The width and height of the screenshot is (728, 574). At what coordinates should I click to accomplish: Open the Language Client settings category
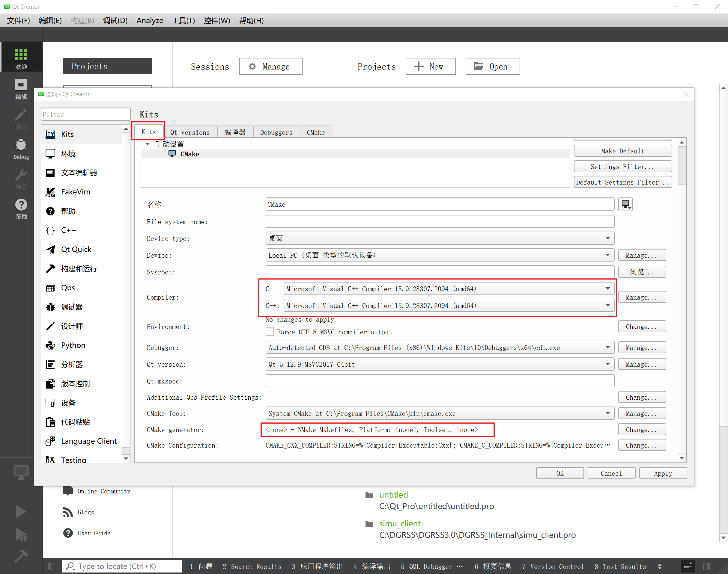(x=88, y=441)
